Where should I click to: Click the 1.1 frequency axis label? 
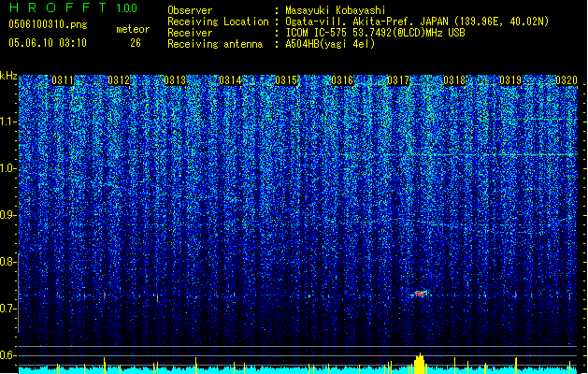pyautogui.click(x=7, y=122)
